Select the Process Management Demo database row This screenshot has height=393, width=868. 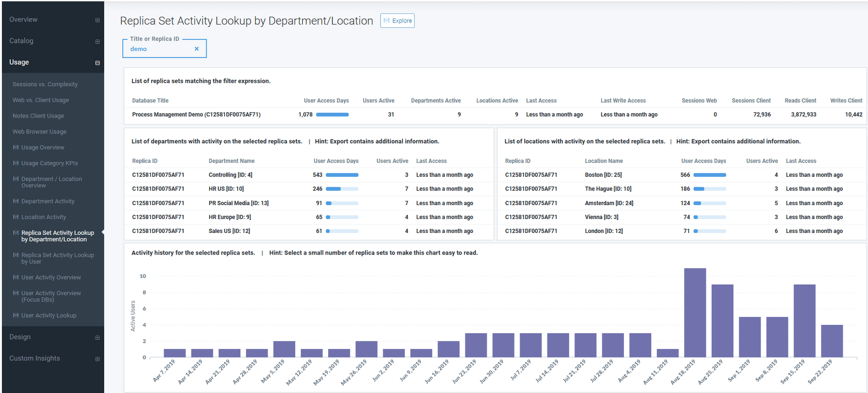click(x=196, y=115)
